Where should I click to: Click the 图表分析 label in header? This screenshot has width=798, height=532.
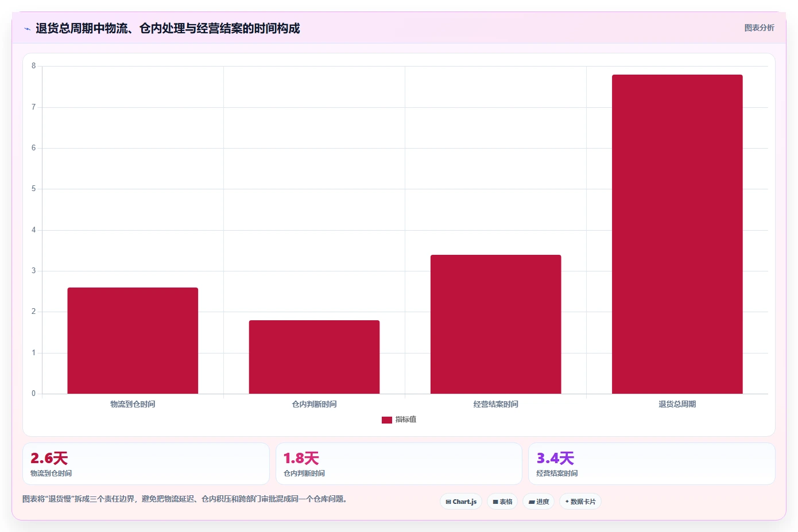click(x=759, y=28)
